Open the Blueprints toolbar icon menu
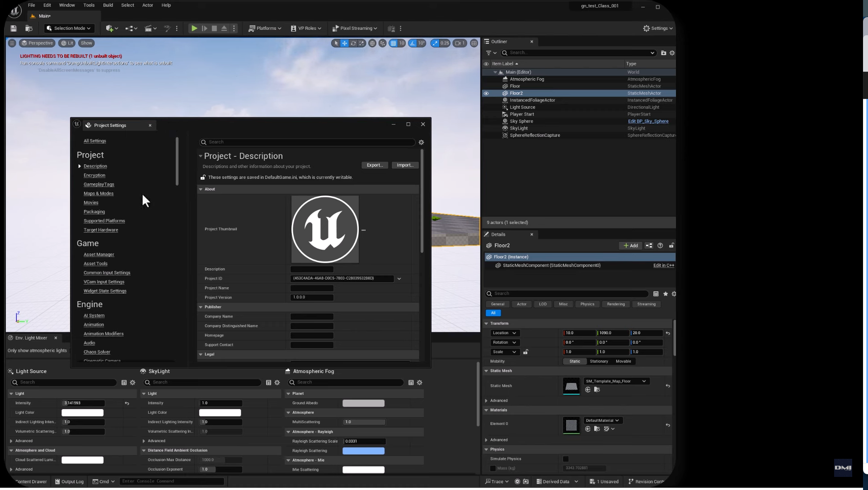Image resolution: width=868 pixels, height=490 pixels. point(131,28)
